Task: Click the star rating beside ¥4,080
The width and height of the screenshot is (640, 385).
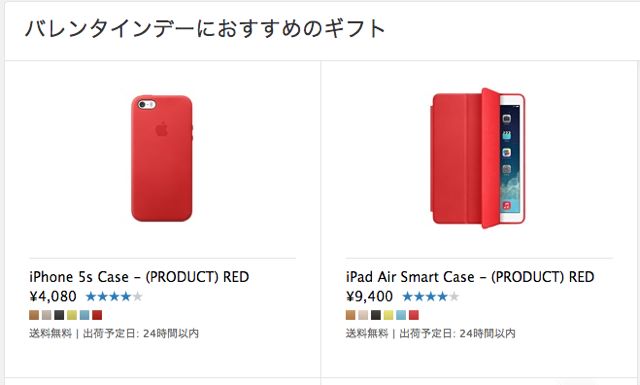Action: tap(114, 296)
